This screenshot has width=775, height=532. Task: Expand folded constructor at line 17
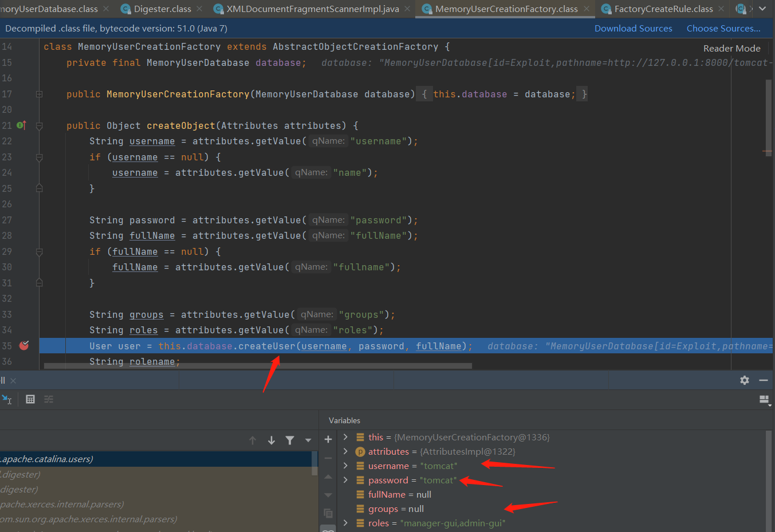[x=39, y=94]
